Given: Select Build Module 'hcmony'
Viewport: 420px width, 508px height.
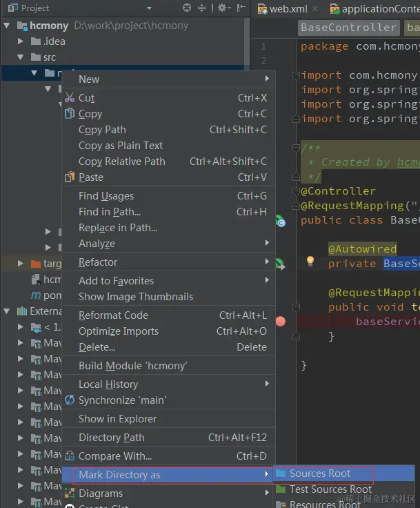Looking at the screenshot, I should coord(169,365).
